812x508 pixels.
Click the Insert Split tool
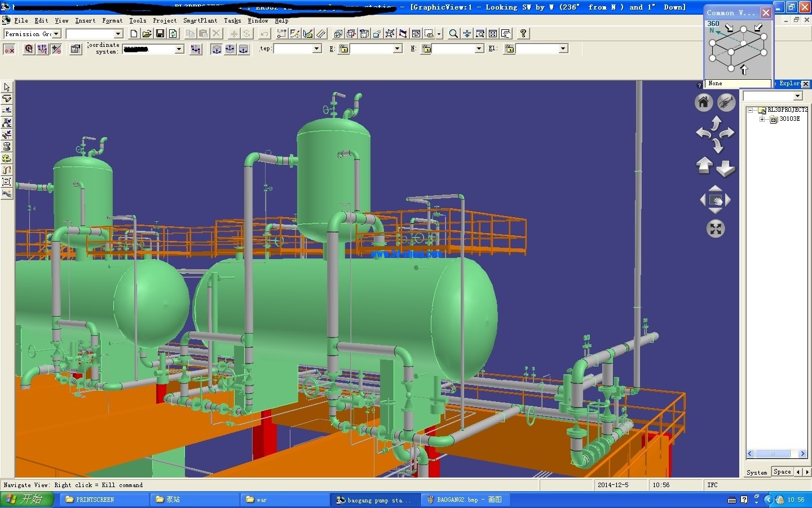click(7, 111)
